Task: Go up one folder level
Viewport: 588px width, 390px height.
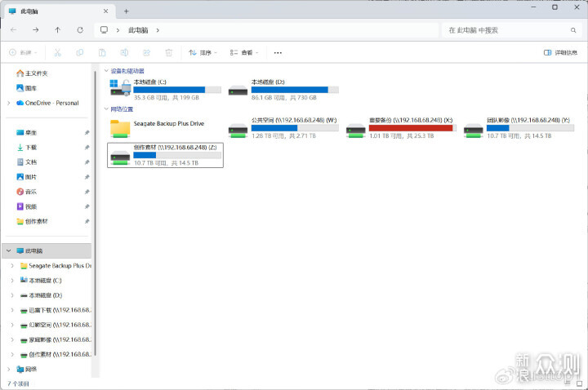Action: pyautogui.click(x=58, y=30)
